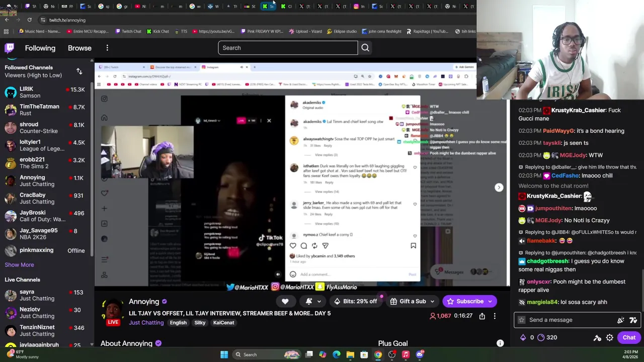The width and height of the screenshot is (644, 362).
Task: Open the Kick Chat bookmark
Action: point(157,31)
